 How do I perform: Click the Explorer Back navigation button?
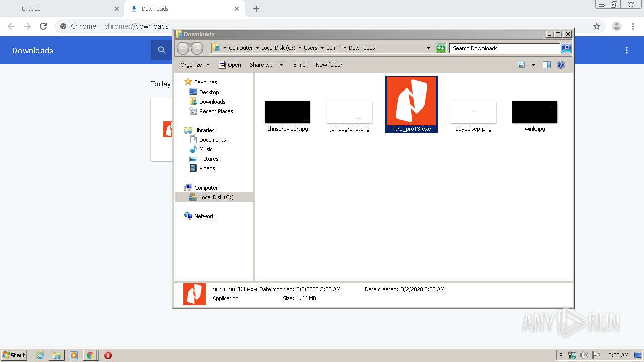(183, 48)
